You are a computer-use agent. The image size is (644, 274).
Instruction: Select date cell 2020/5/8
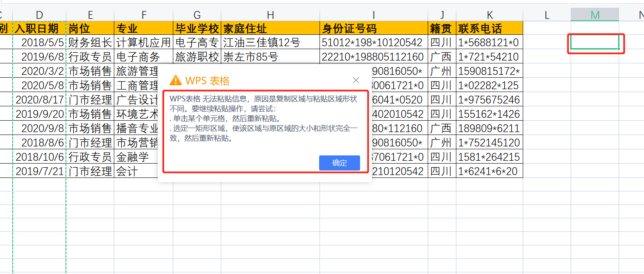(39, 85)
